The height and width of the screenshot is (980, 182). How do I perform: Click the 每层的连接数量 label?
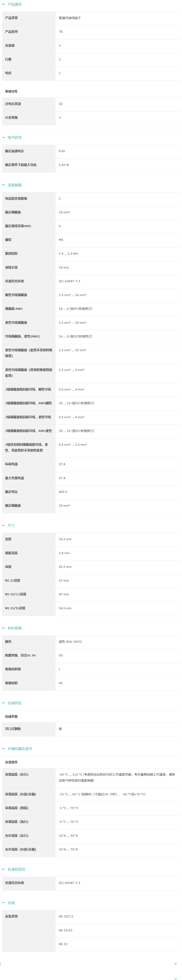click(x=16, y=199)
